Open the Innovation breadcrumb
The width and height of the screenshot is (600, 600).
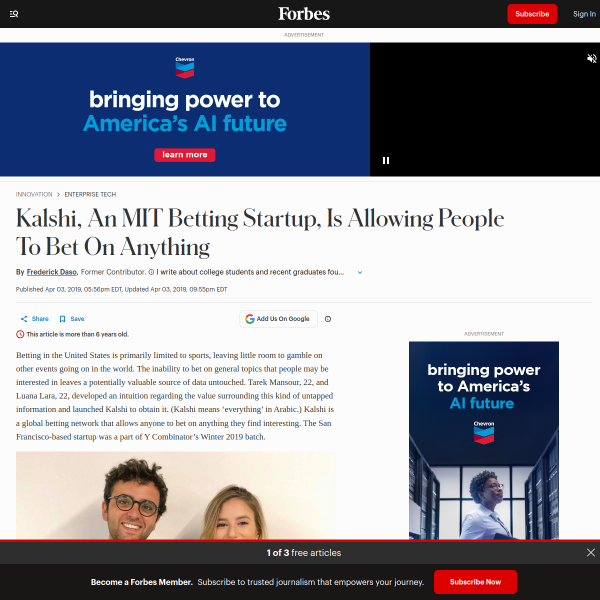(34, 194)
